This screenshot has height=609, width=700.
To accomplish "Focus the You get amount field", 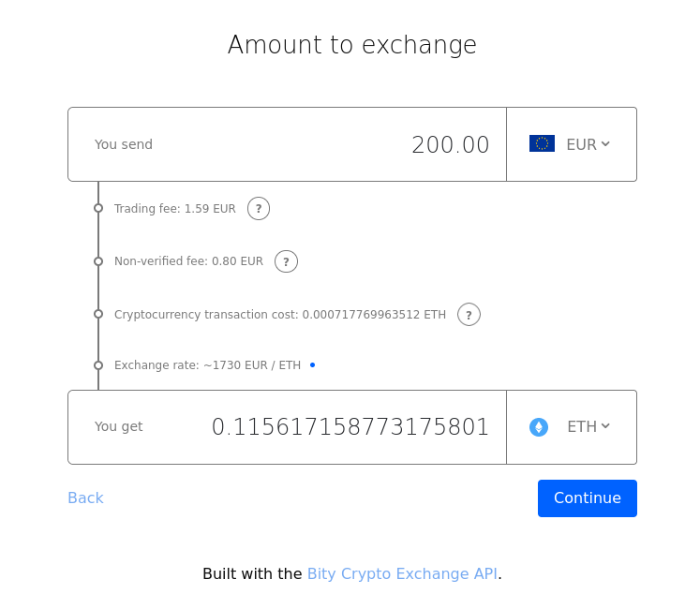I will click(287, 427).
